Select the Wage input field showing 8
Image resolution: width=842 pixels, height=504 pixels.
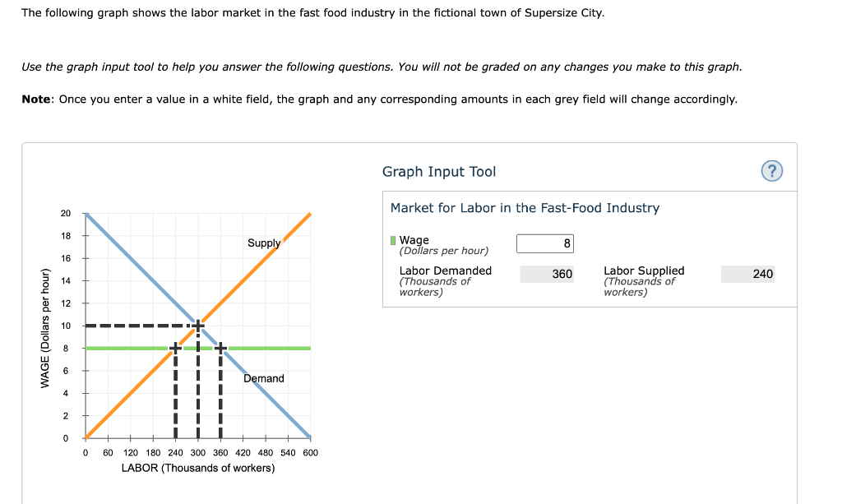(x=544, y=243)
